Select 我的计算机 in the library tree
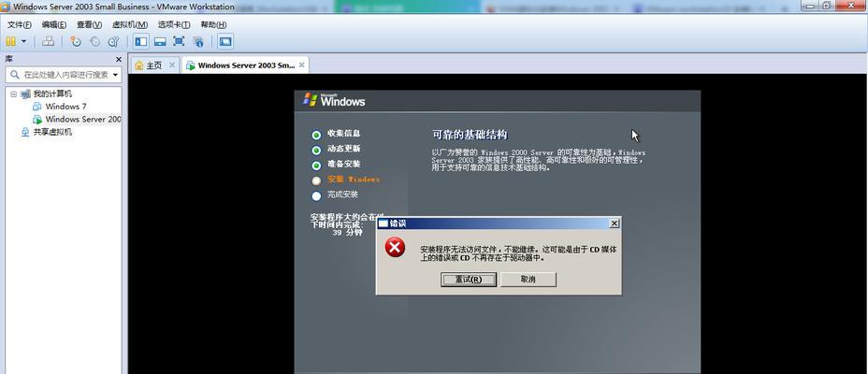Viewport: 868px width, 374px height. click(52, 94)
